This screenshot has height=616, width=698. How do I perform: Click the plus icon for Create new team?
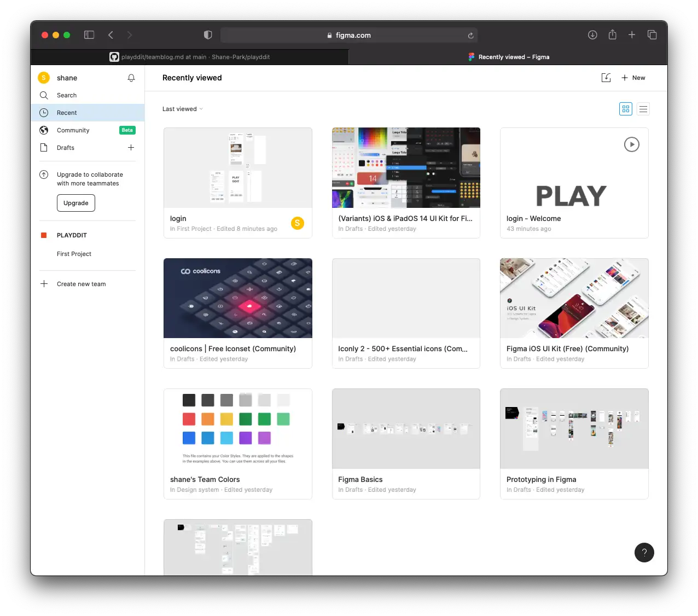44,284
